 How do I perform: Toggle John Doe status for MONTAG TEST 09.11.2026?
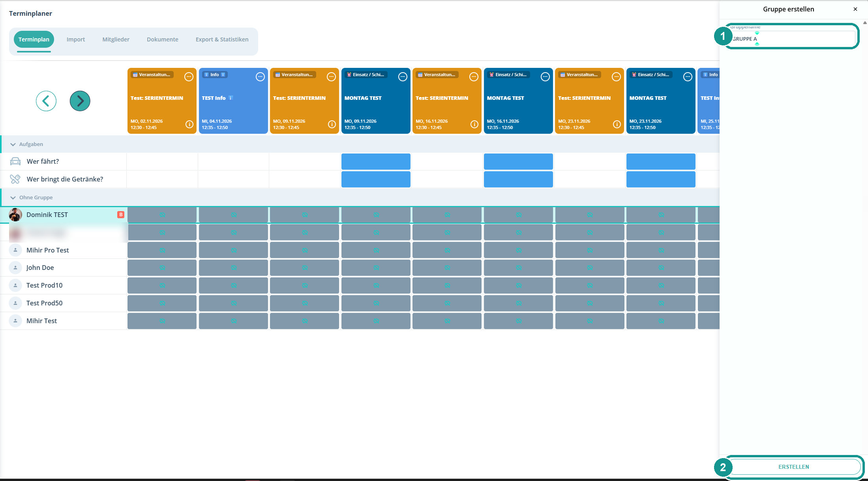tap(376, 268)
